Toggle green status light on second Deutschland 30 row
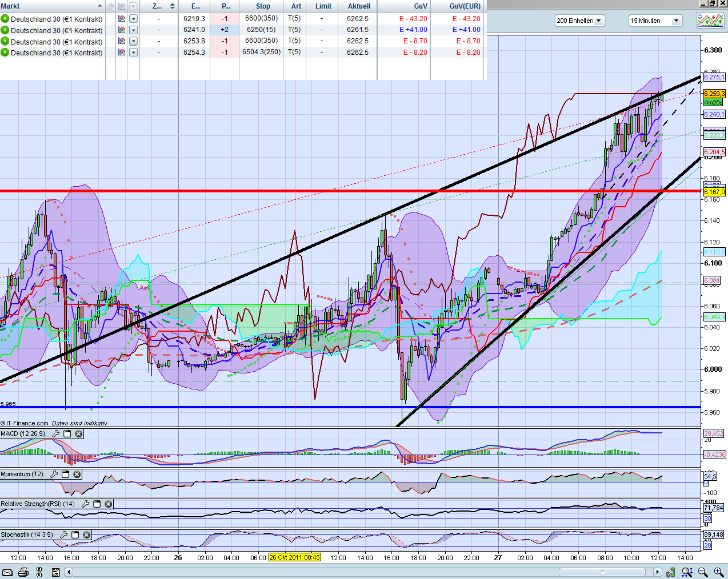 pos(4,30)
